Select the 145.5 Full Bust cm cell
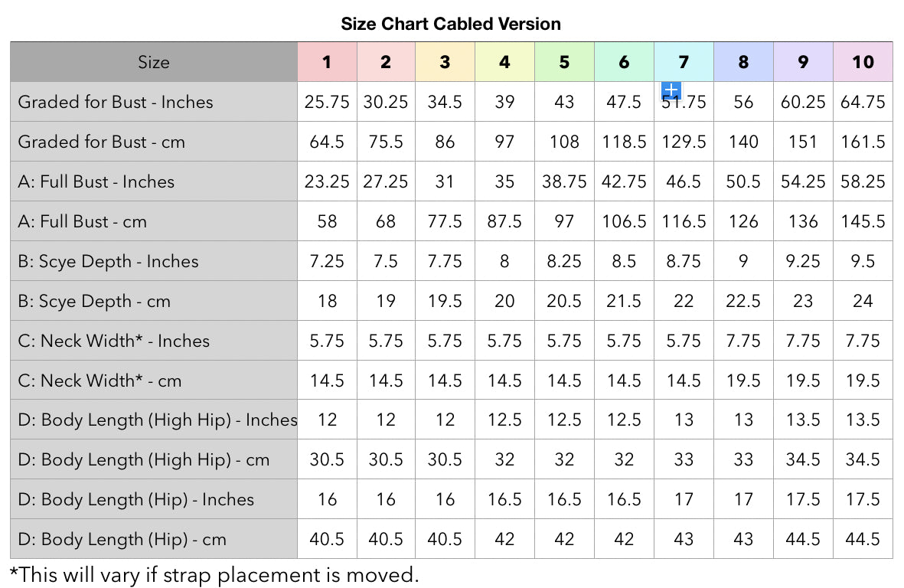The image size is (904, 588). [x=863, y=221]
